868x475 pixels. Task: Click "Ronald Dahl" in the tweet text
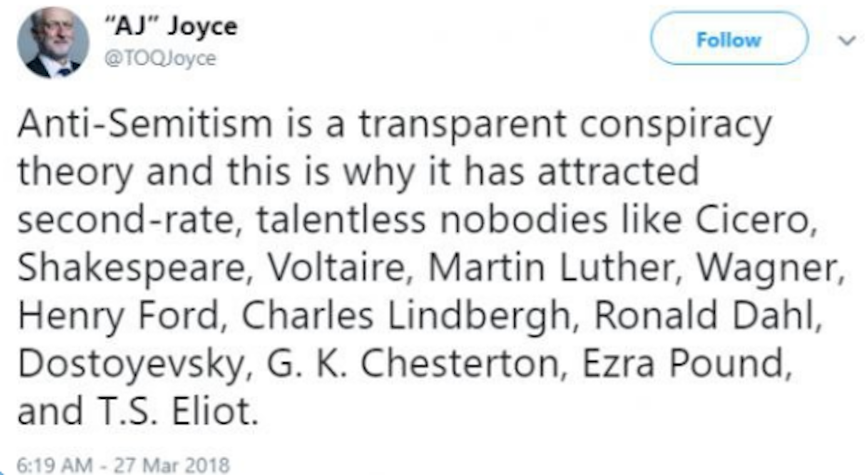click(x=705, y=315)
